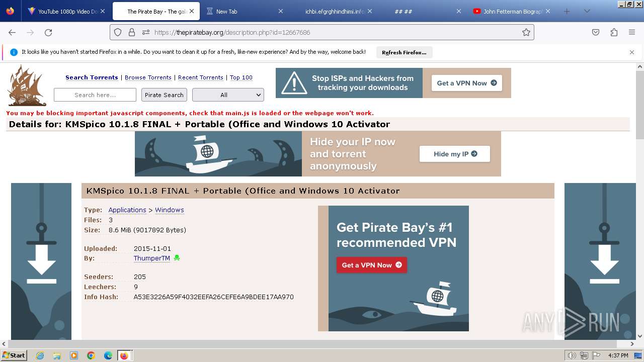
Task: Click red Get a VPN Now button
Action: 371,265
